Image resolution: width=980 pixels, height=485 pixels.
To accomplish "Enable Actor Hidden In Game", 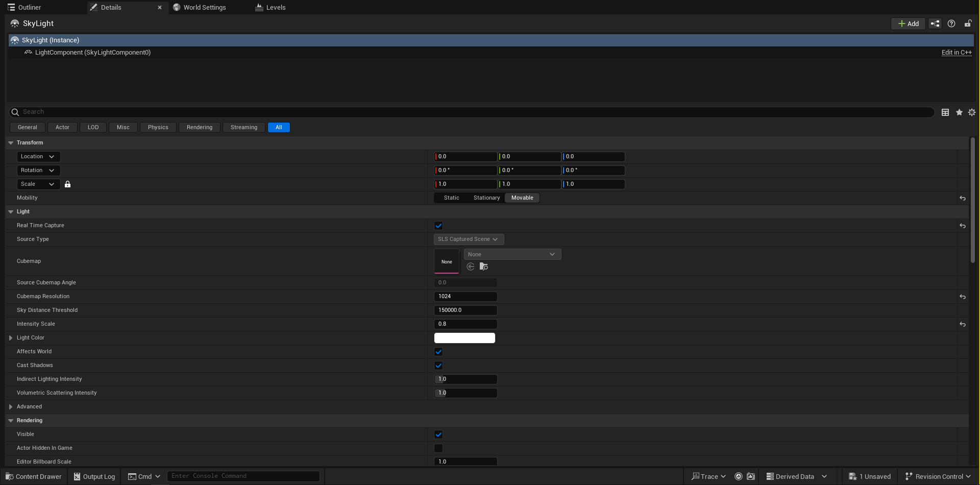I will coord(438,448).
